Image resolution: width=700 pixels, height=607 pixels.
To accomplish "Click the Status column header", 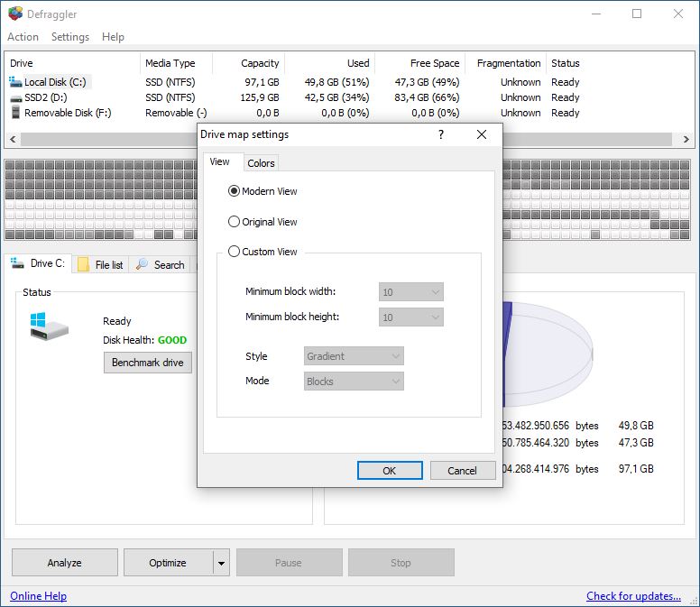I will 566,63.
